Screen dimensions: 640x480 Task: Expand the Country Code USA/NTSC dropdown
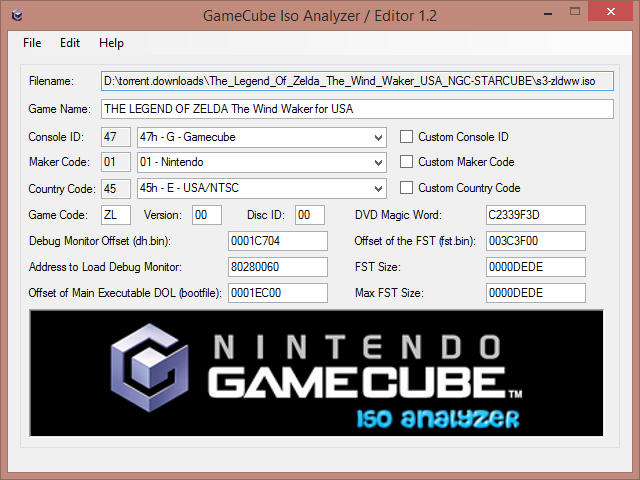262,188
